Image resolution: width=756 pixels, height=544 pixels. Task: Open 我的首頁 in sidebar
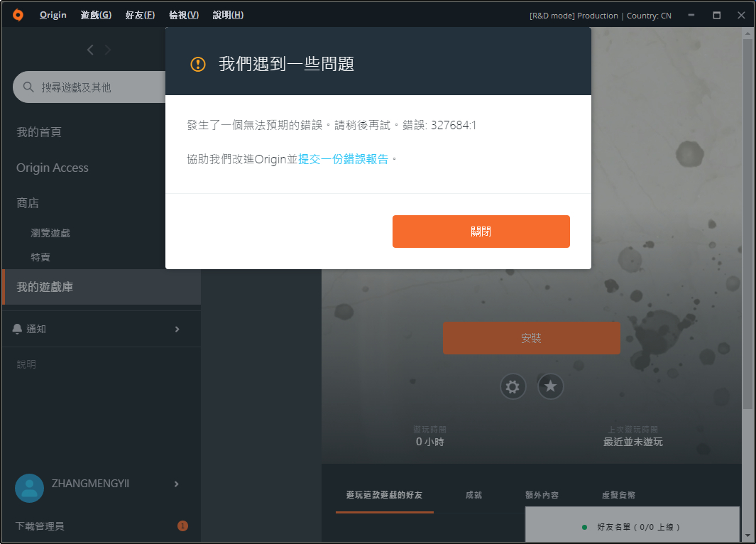[x=39, y=132]
